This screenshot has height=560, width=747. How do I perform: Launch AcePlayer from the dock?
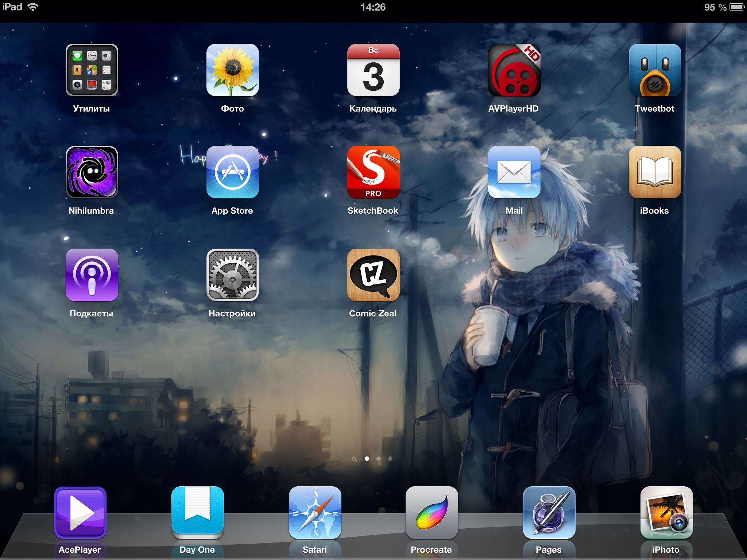click(80, 513)
